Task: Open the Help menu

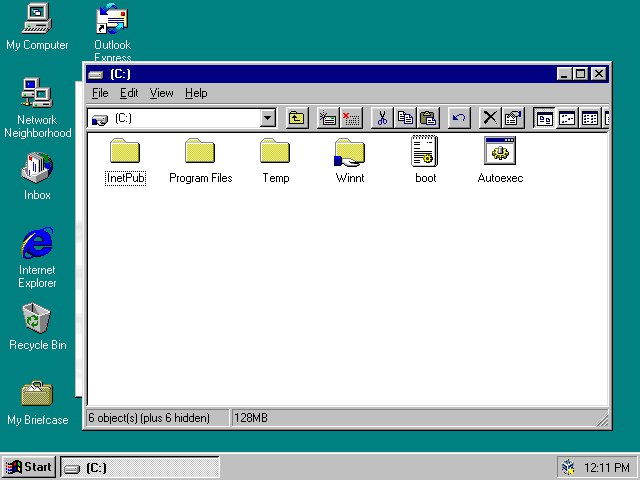Action: 196,93
